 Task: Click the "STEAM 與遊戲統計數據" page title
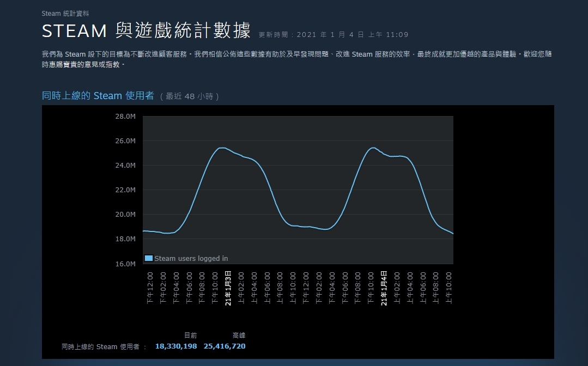tap(146, 32)
